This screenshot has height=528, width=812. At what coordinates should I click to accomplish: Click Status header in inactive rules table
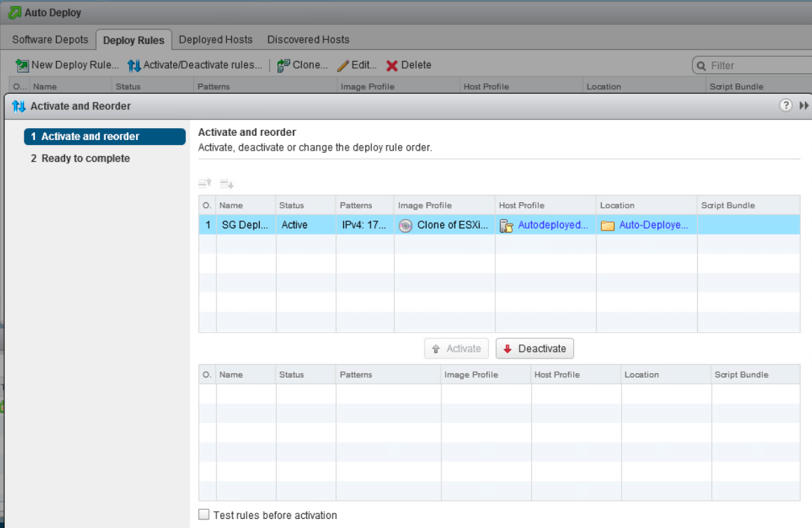tap(305, 375)
